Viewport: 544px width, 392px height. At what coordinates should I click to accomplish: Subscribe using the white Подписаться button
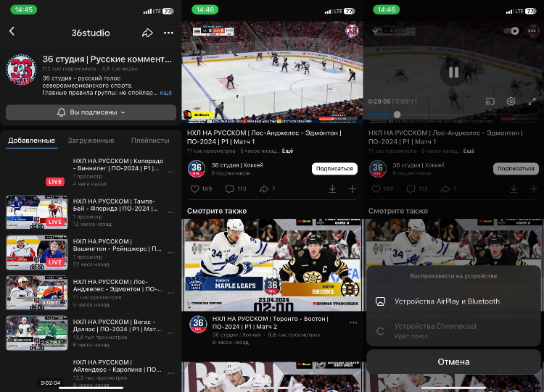pyautogui.click(x=334, y=169)
